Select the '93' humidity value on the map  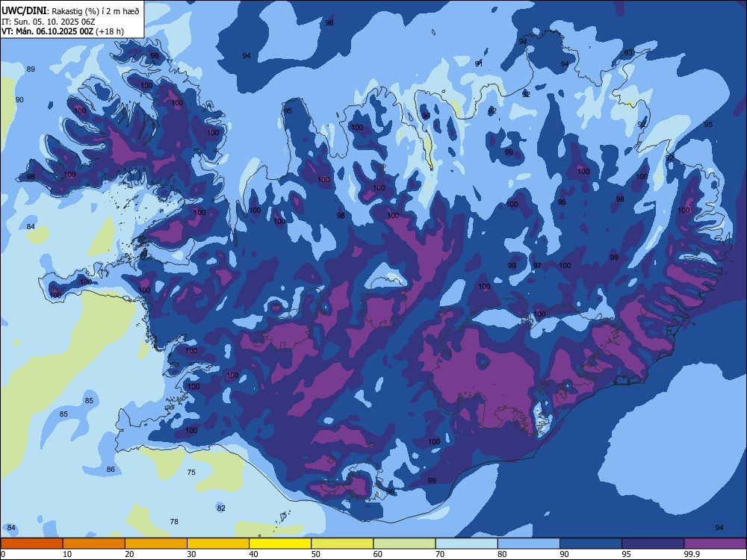628,53
